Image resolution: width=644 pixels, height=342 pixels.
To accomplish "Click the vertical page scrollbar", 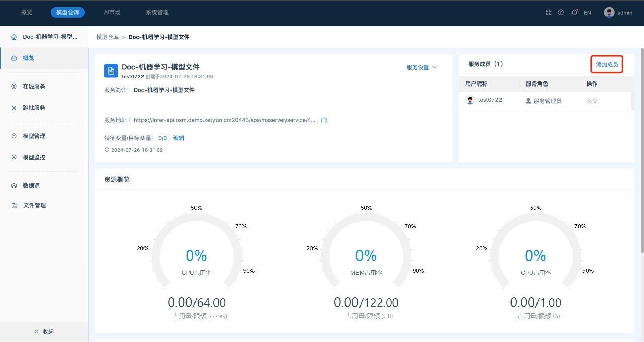I will pos(641,151).
